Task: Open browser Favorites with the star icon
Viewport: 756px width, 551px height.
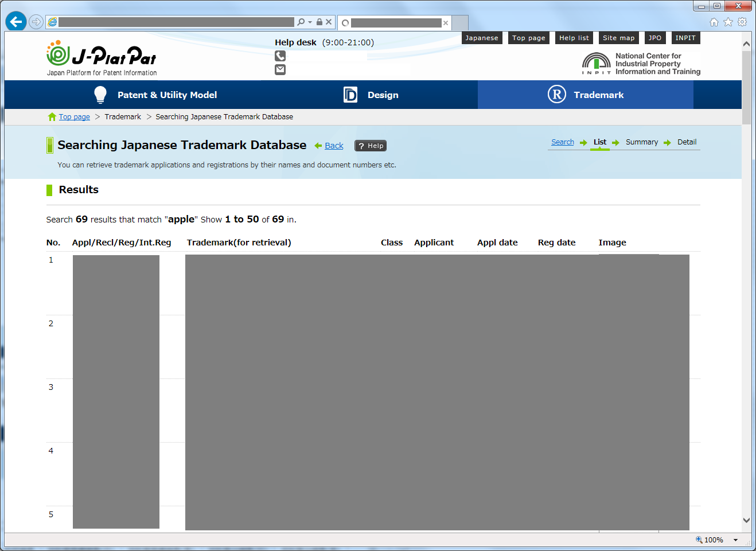Action: click(x=728, y=21)
